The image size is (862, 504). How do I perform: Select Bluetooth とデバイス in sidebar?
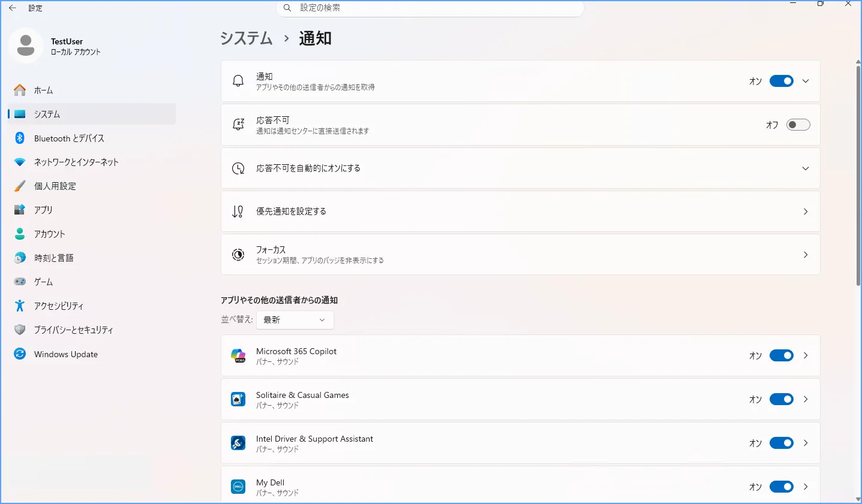coord(92,138)
